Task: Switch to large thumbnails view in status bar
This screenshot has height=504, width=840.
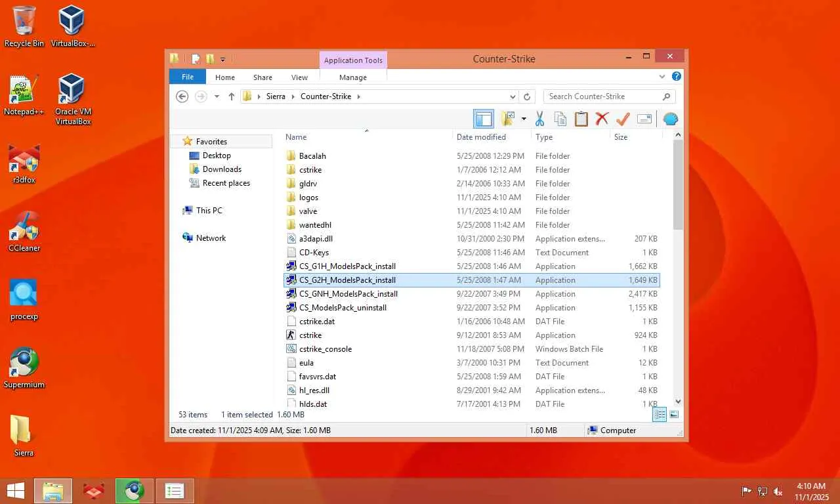Action: coord(673,415)
